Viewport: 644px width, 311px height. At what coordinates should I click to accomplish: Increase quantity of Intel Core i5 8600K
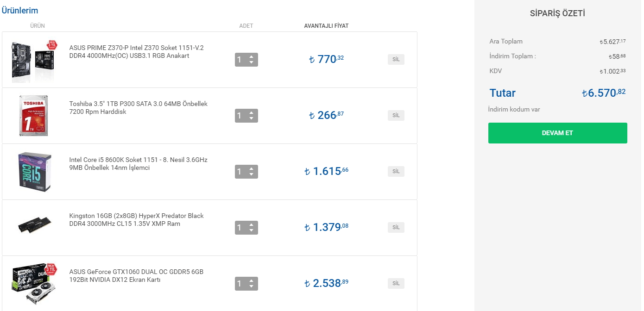[x=251, y=169]
